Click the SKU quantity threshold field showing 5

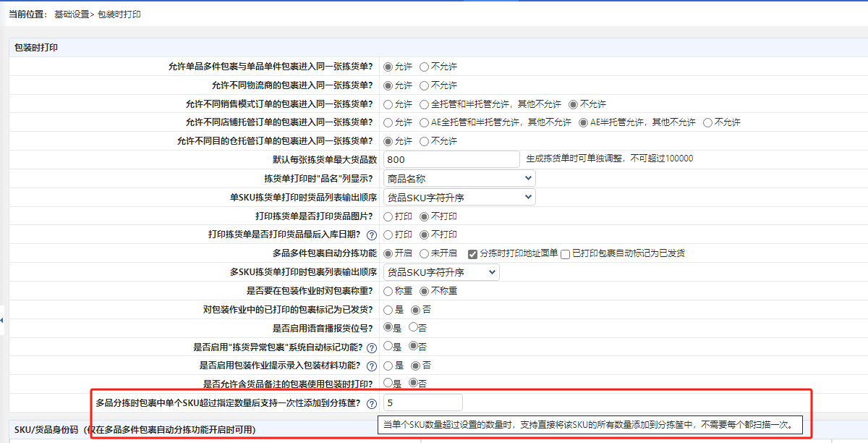tap(422, 402)
